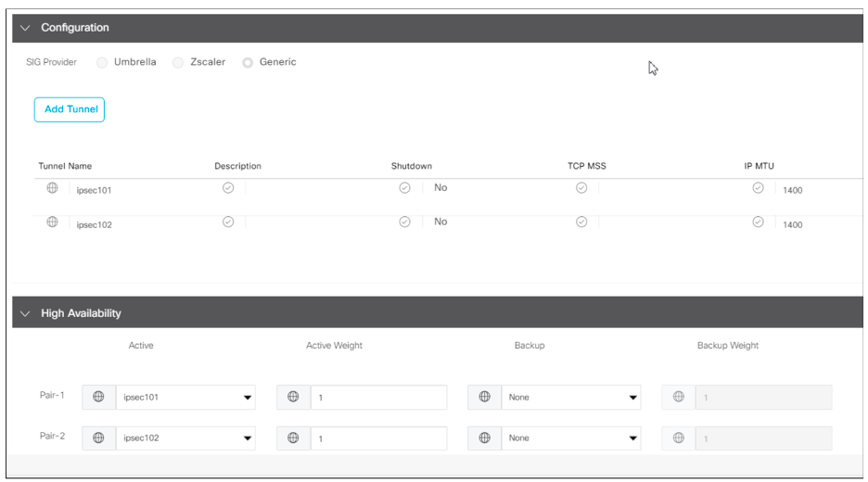Click Pair-2 Active Weight input field
This screenshot has width=868, height=482.
[378, 438]
